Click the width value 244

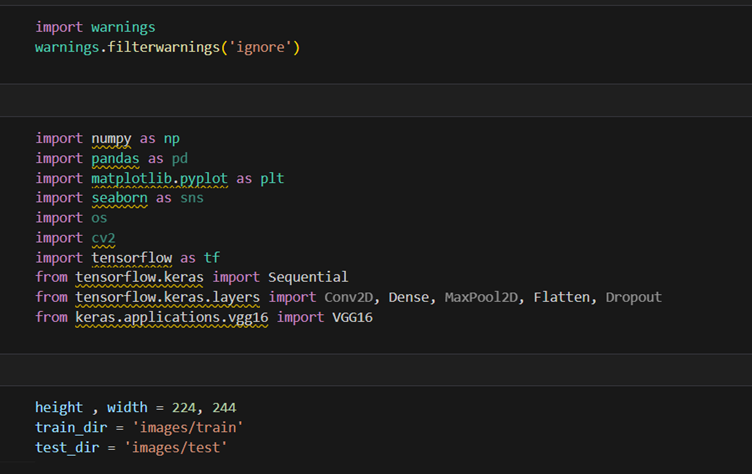[x=222, y=408]
